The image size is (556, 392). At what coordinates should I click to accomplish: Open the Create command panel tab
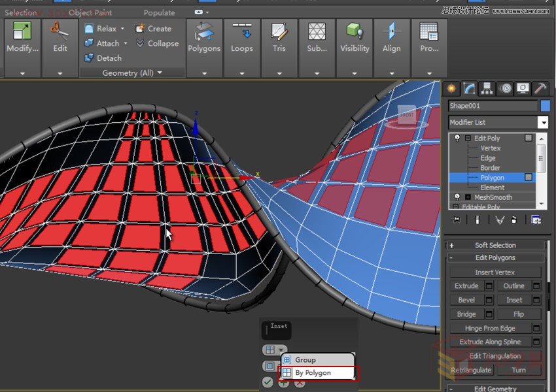coord(451,88)
